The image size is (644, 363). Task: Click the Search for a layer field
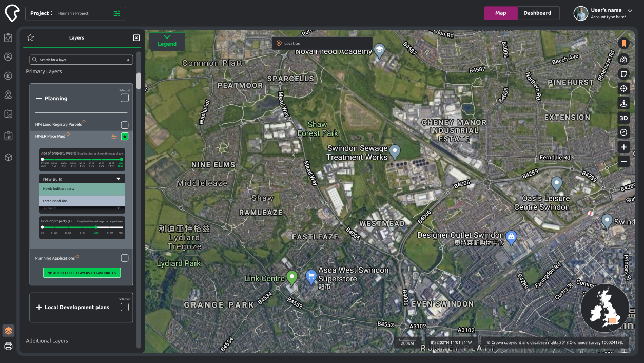coord(81,60)
